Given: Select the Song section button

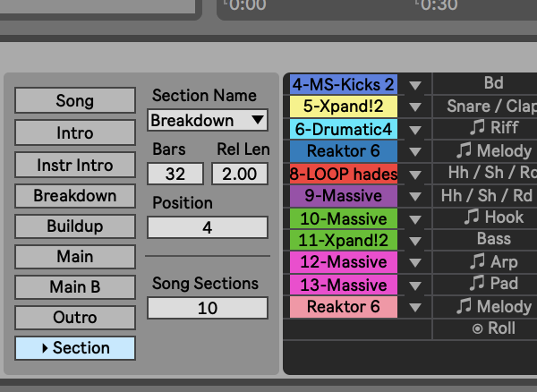Looking at the screenshot, I should [x=74, y=101].
